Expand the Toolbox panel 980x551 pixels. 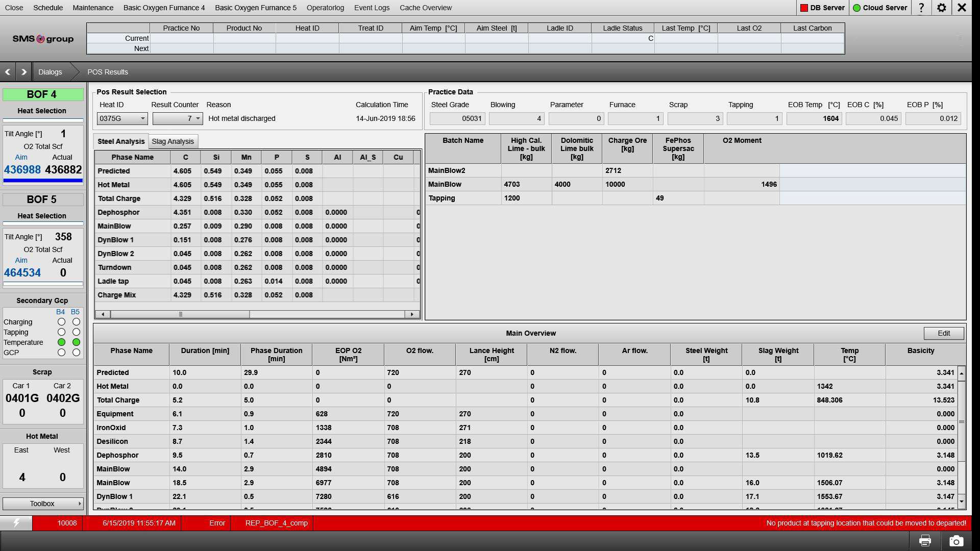point(42,504)
